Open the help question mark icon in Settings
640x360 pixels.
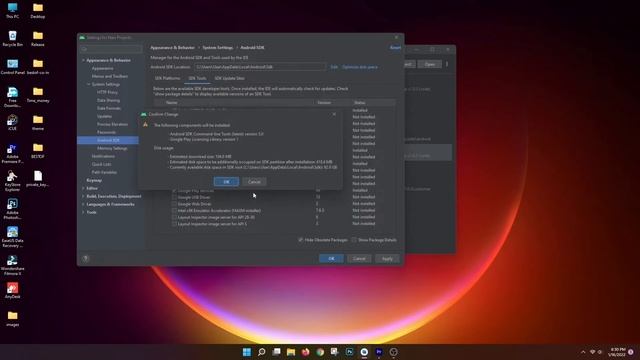[x=86, y=258]
